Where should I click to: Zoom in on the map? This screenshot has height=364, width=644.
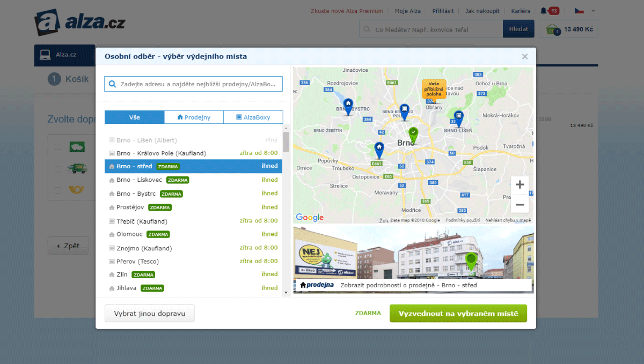519,185
